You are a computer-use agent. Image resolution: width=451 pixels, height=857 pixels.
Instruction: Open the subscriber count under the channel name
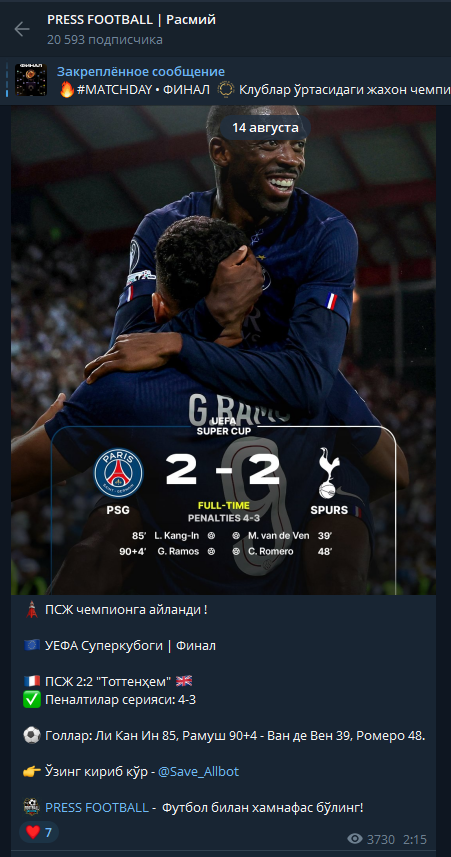pos(104,40)
